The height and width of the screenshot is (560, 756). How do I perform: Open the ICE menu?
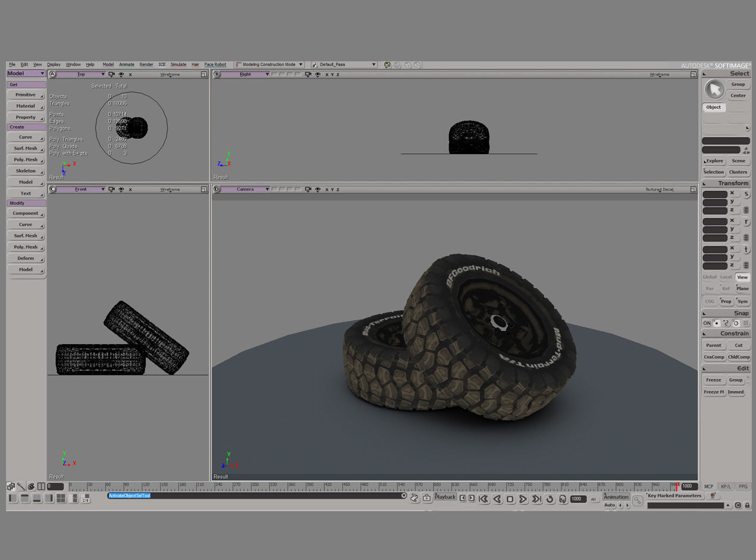tap(162, 64)
